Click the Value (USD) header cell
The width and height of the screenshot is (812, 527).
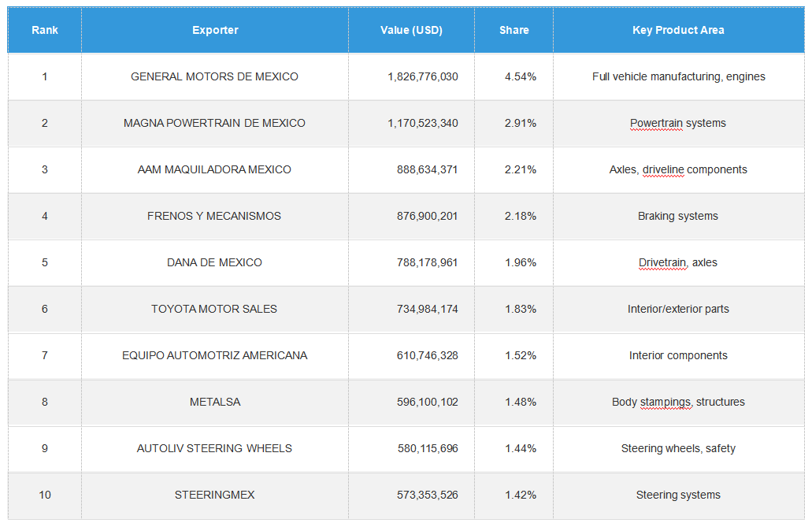[x=411, y=30]
